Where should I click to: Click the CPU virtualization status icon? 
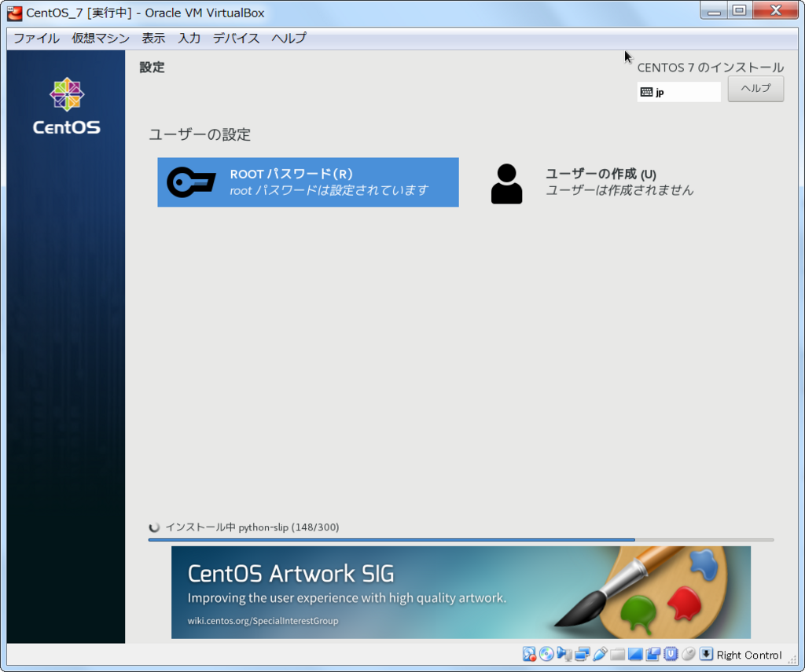[671, 654]
